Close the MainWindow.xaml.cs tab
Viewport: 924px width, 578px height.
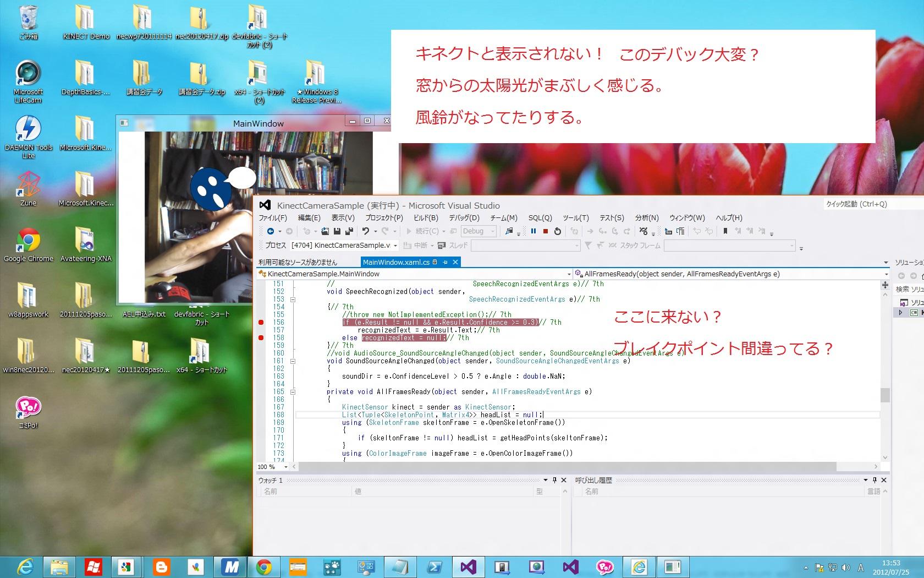tap(455, 262)
